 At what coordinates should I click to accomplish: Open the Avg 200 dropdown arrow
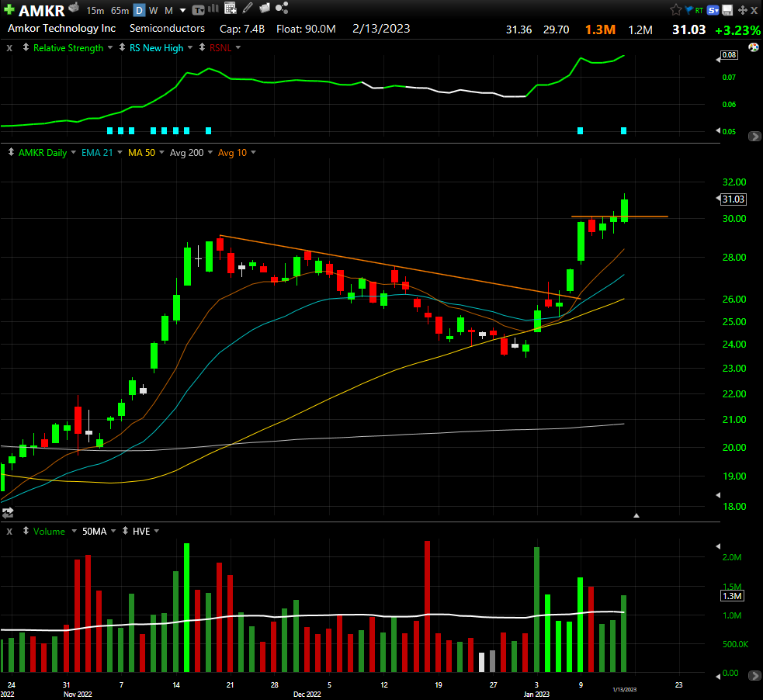[210, 152]
